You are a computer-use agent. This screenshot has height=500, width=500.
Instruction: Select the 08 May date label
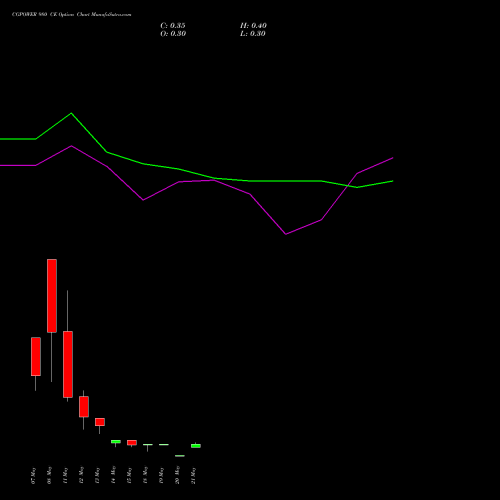click(49, 476)
